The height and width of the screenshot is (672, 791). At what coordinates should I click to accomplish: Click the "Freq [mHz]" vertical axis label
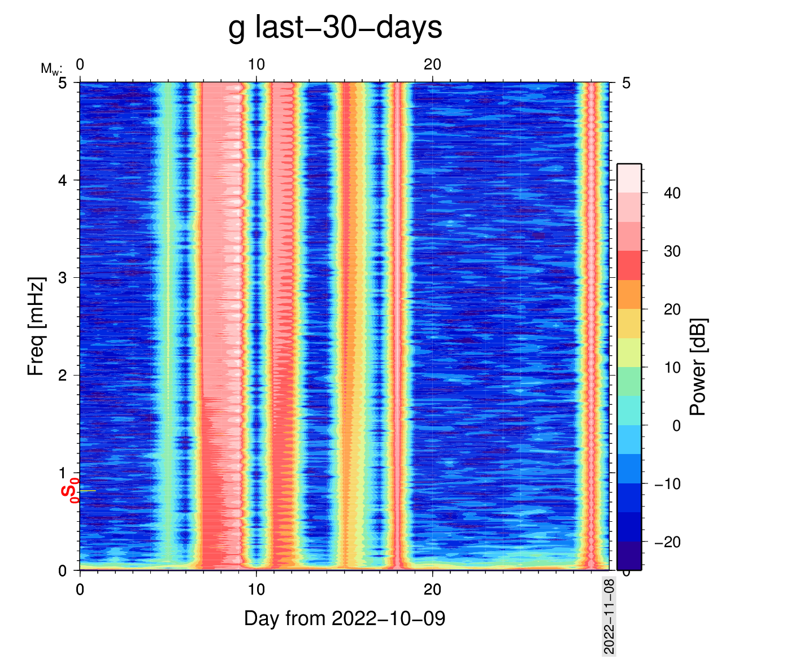(x=36, y=326)
